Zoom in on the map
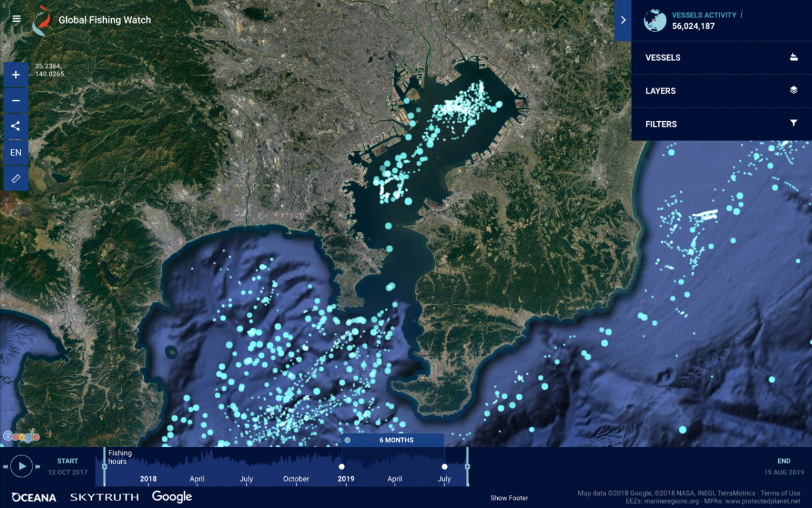This screenshot has width=812, height=508. pos(16,75)
